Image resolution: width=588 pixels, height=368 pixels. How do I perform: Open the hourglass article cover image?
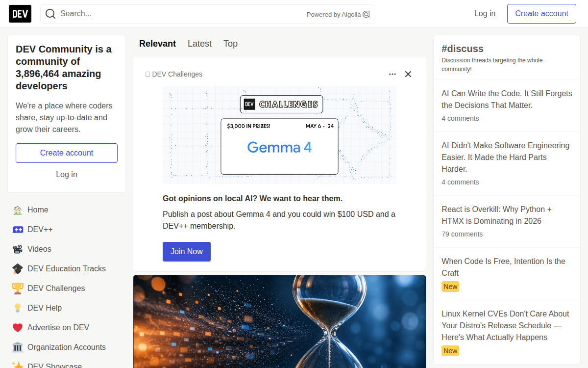click(x=279, y=321)
